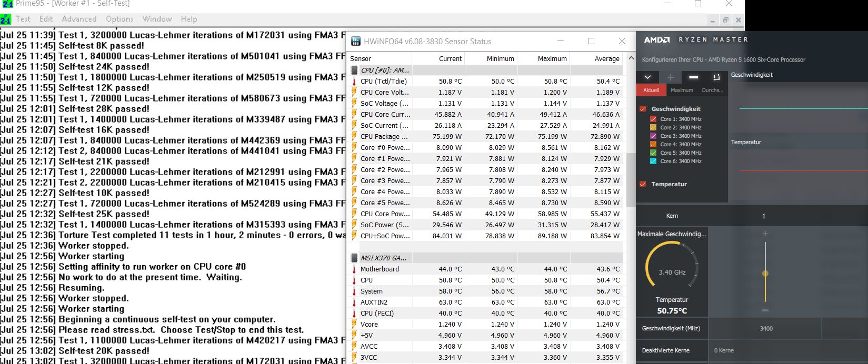Click the lightning icon beside Core #3 Power
Screen dimensions: 868x364
[354, 180]
